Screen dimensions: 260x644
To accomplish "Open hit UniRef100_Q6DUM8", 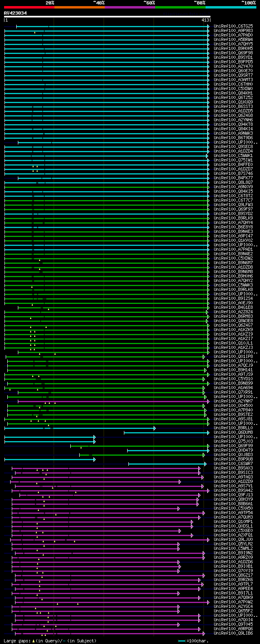I will (x=233, y=432).
